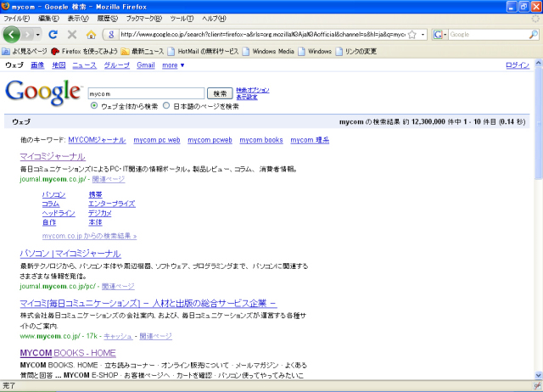The height and width of the screenshot is (392, 543).
Task: Open the リンクの変更 bookmark
Action: (x=356, y=51)
